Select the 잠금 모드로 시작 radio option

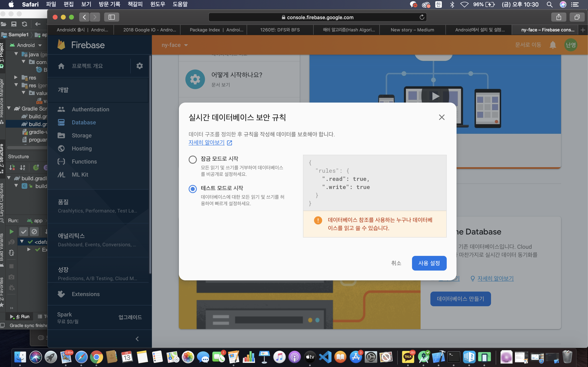[x=193, y=159]
